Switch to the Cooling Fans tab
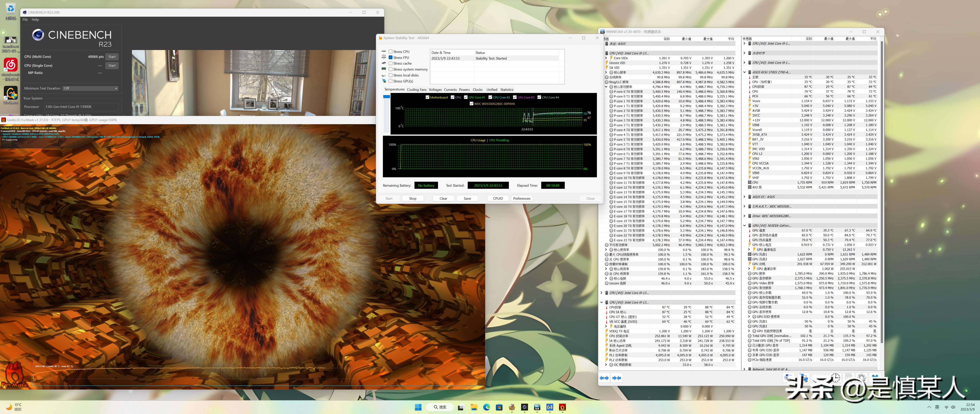980x414 pixels. [416, 90]
